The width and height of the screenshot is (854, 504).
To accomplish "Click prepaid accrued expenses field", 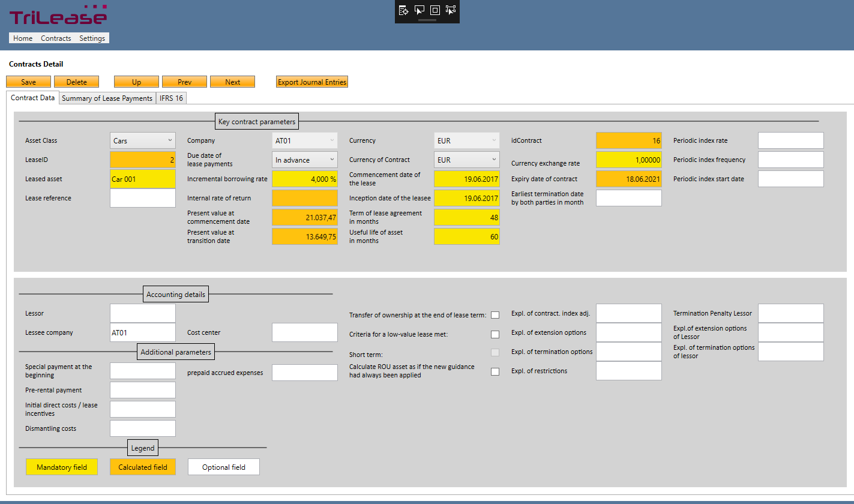I will tap(305, 373).
